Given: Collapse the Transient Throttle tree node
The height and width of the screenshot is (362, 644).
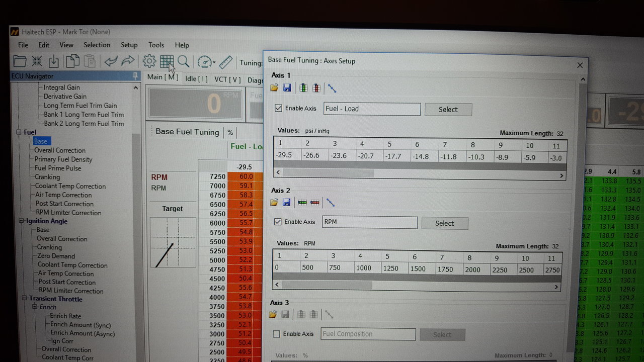Looking at the screenshot, I should coord(24,299).
